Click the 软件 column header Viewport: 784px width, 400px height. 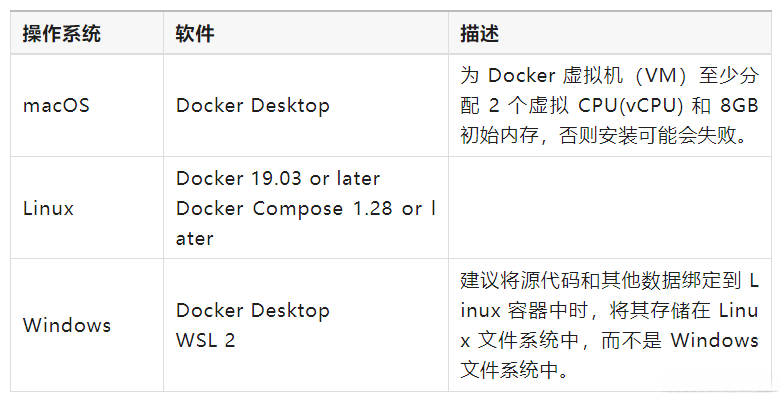[195, 34]
